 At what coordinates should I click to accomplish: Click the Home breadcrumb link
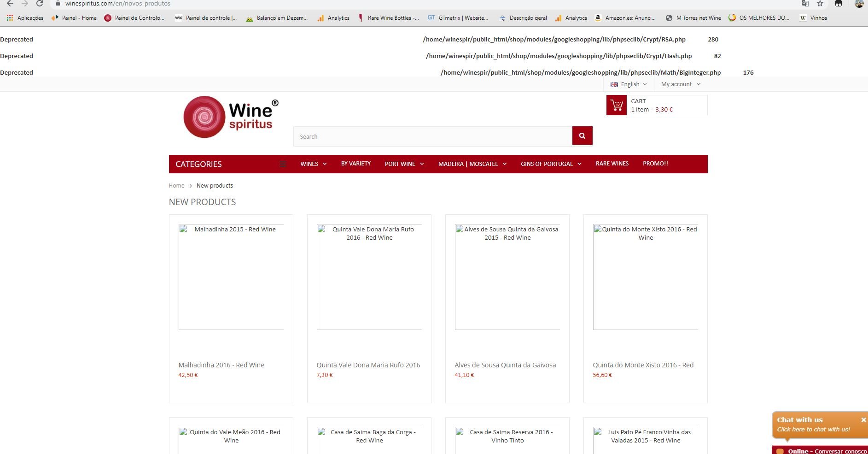click(176, 186)
